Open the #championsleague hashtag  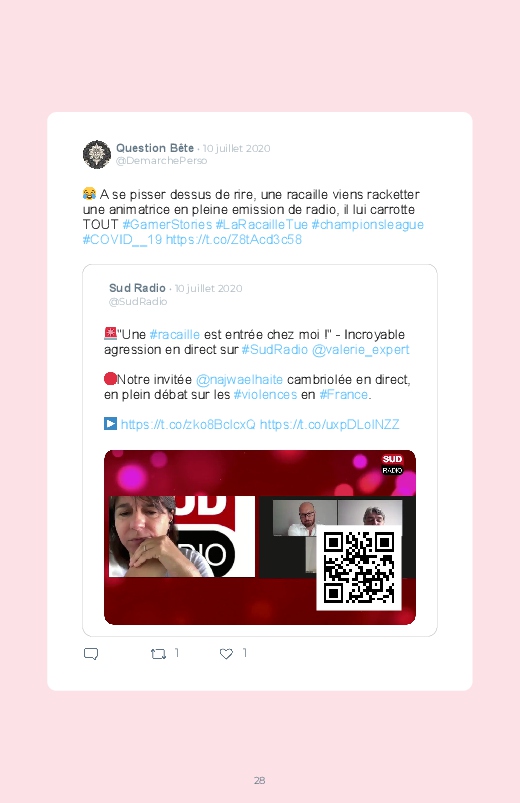pyautogui.click(x=367, y=224)
